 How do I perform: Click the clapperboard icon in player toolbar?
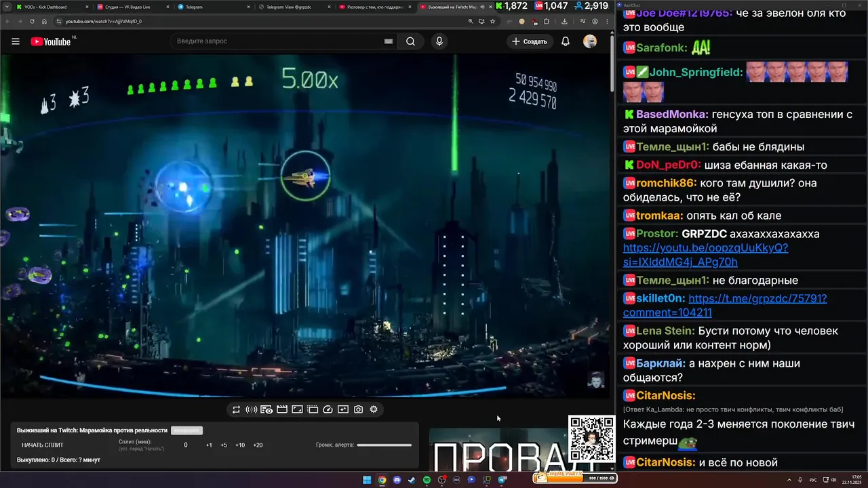coord(282,409)
